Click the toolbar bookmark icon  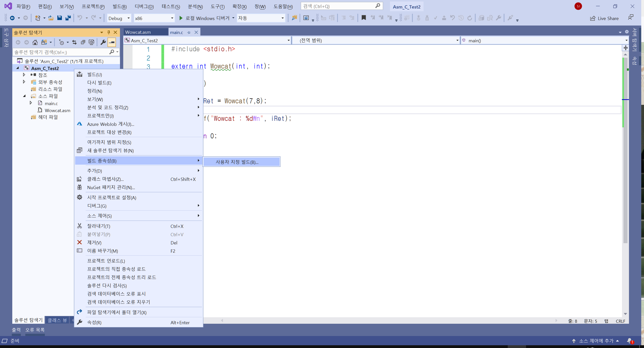pos(364,18)
